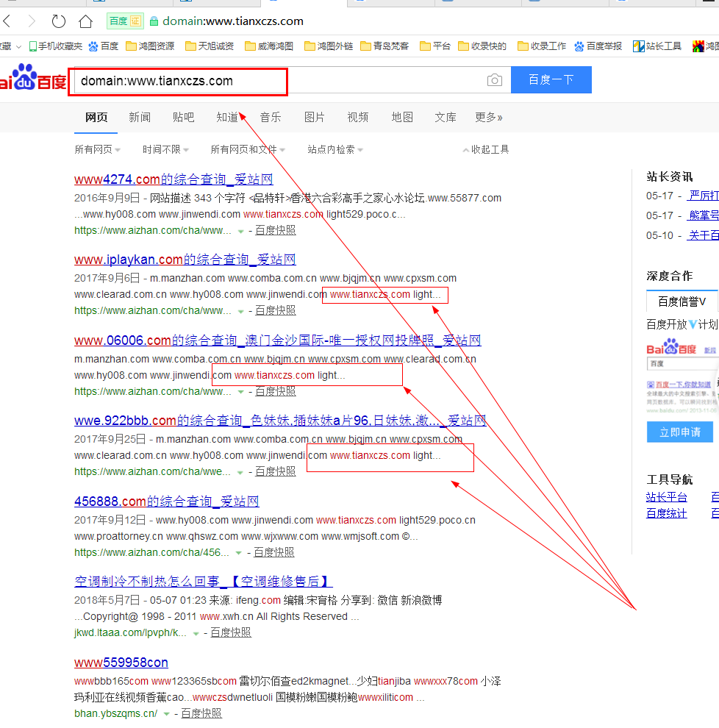Click the 立即申请 button
This screenshot has width=719, height=728.
pyautogui.click(x=679, y=432)
